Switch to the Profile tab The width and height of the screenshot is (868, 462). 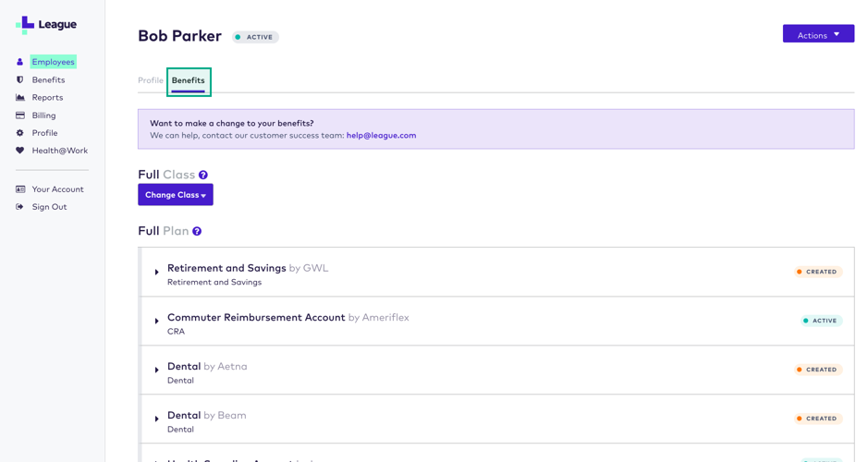click(151, 80)
